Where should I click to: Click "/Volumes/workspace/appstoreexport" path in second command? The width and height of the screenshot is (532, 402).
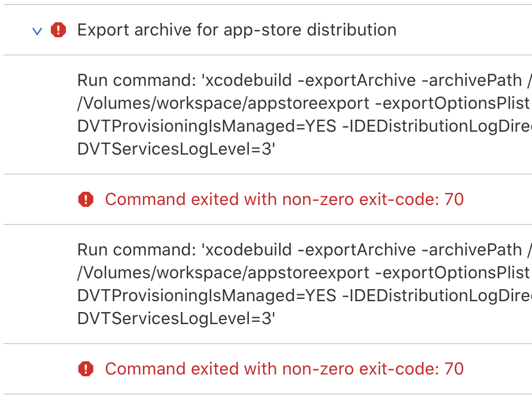223,273
